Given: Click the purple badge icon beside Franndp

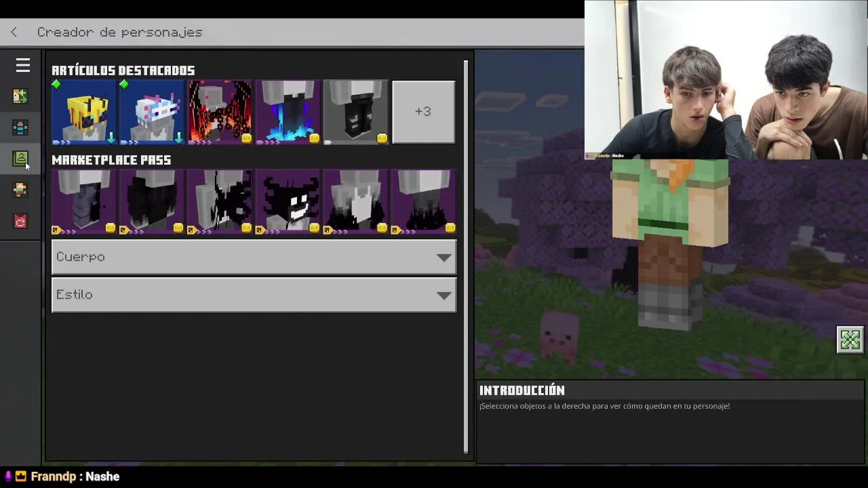Looking at the screenshot, I should click(x=7, y=476).
